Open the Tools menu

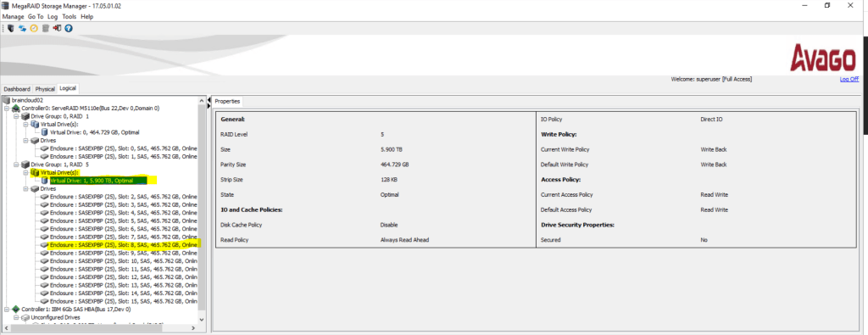(70, 17)
